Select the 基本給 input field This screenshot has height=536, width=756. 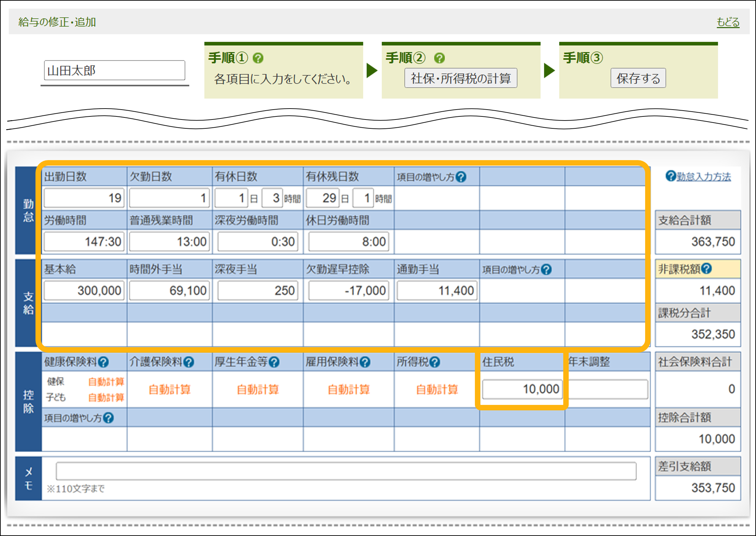pos(84,291)
